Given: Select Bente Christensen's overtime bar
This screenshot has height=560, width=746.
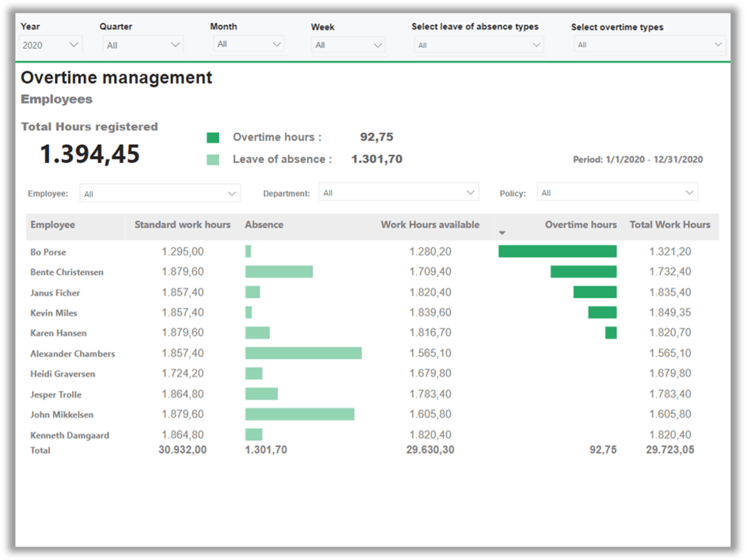Looking at the screenshot, I should coord(583,272).
